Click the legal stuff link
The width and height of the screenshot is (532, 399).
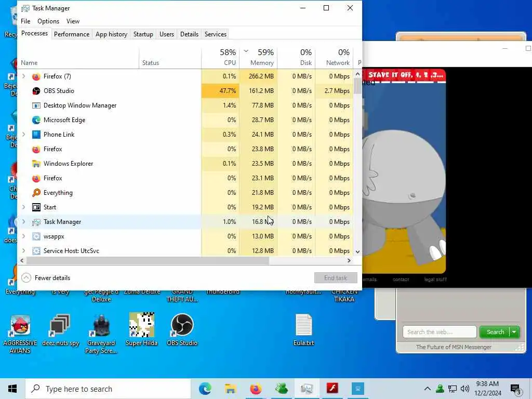pos(435,280)
